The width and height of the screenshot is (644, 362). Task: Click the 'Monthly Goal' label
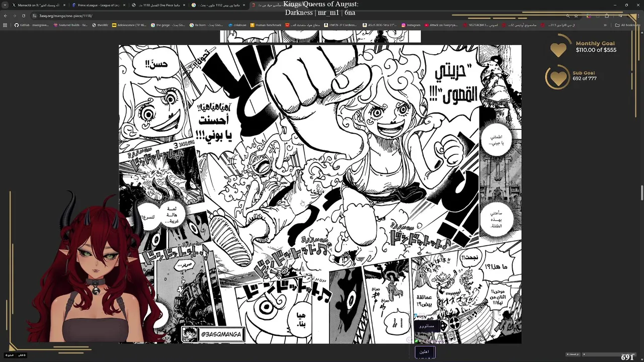tap(595, 43)
